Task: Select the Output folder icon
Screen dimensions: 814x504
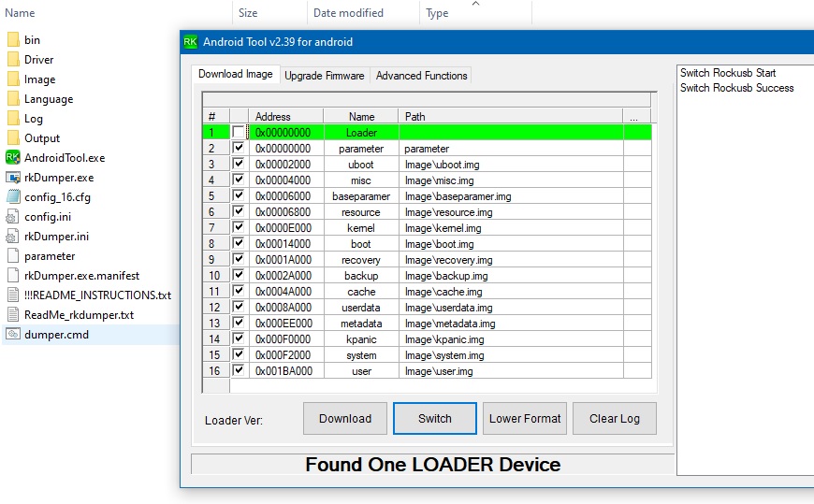Action: click(x=13, y=138)
